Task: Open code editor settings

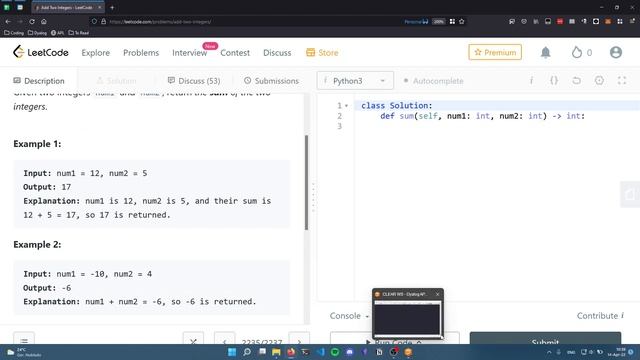Action: [x=599, y=80]
